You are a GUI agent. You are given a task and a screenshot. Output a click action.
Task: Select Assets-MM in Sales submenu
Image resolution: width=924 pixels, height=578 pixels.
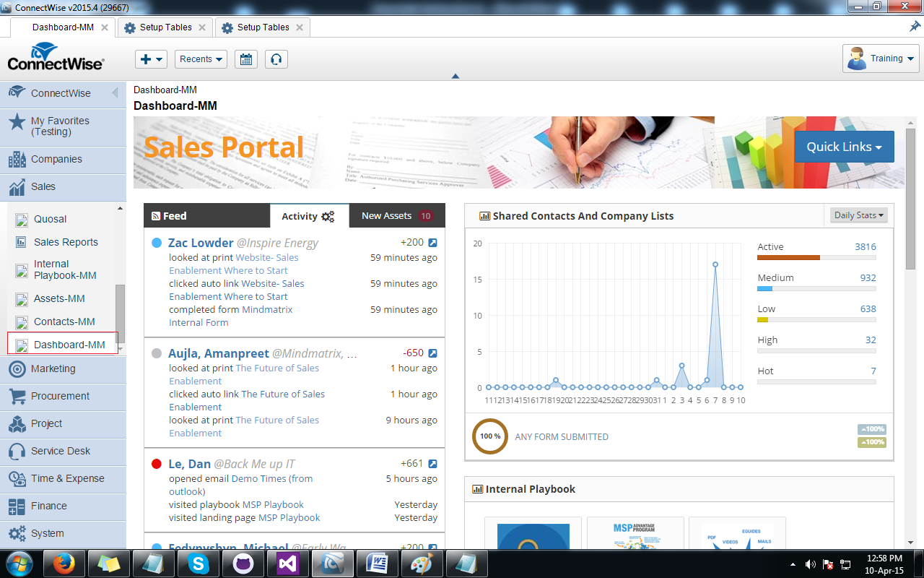coord(59,298)
